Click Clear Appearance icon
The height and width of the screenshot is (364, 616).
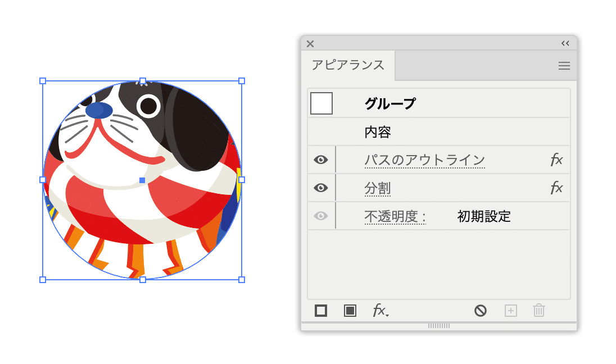click(x=481, y=311)
